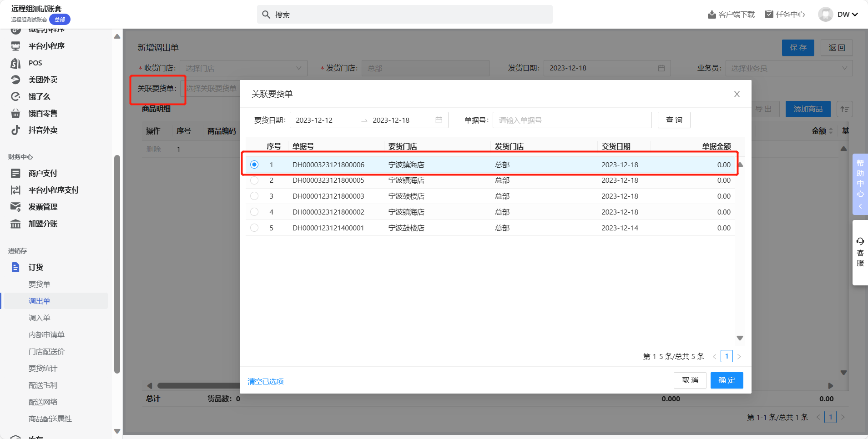This screenshot has width=868, height=439.
Task: Open 商户支付 sidebar item
Action: [x=43, y=173]
